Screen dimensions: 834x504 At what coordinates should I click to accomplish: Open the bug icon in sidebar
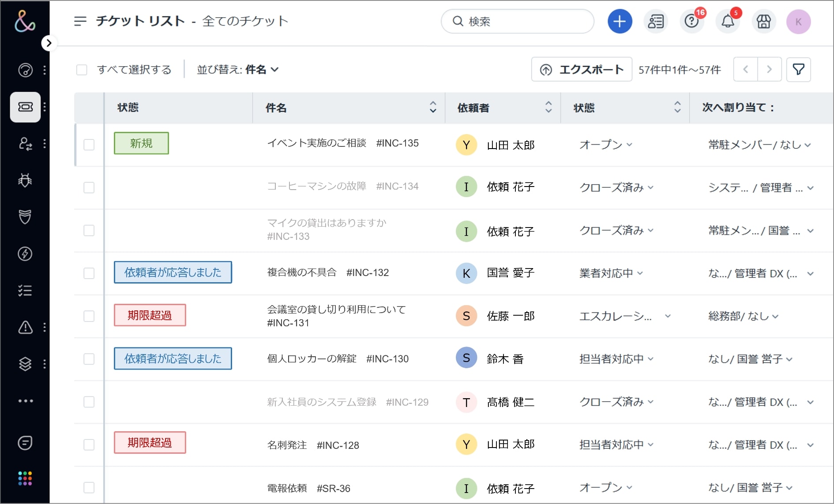[25, 180]
